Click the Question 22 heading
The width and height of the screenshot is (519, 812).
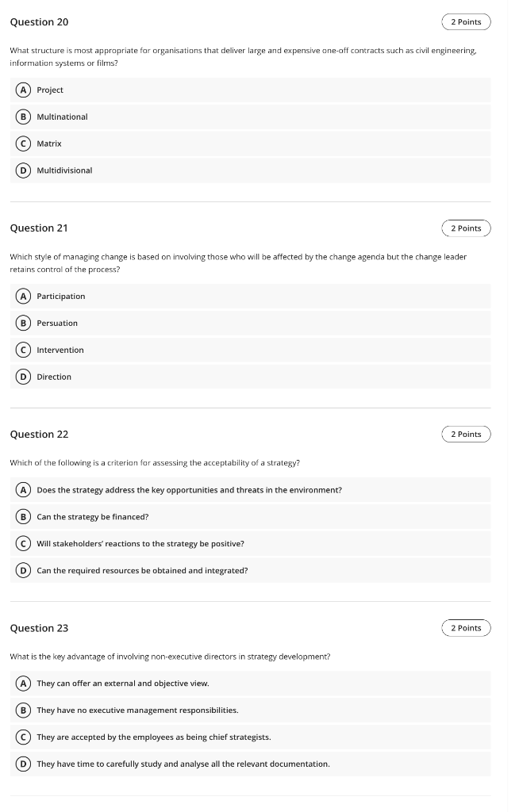[39, 434]
